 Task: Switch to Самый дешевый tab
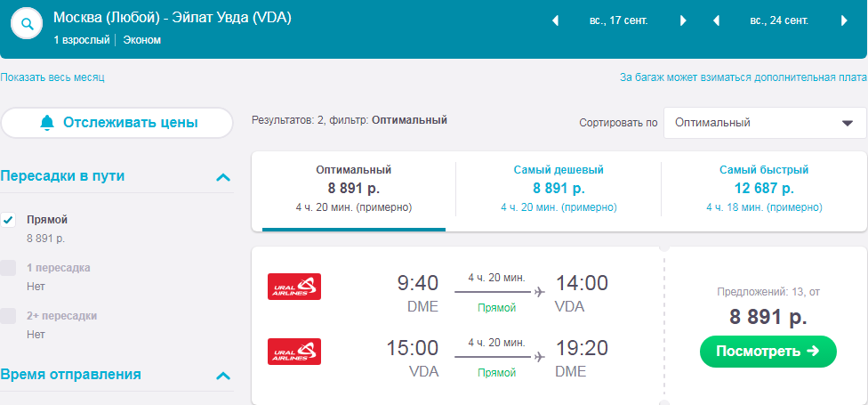tap(559, 189)
